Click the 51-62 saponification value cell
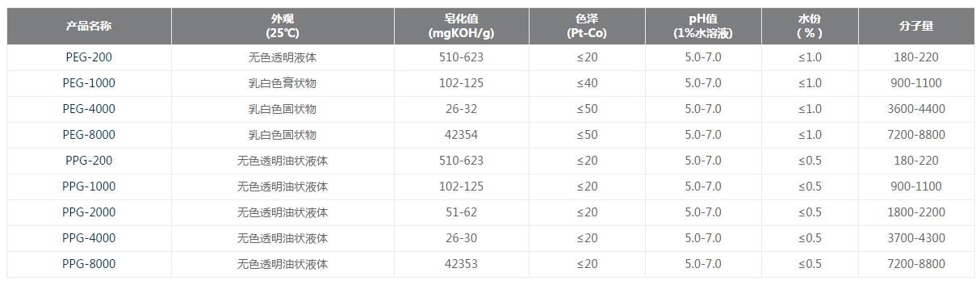 tap(462, 212)
